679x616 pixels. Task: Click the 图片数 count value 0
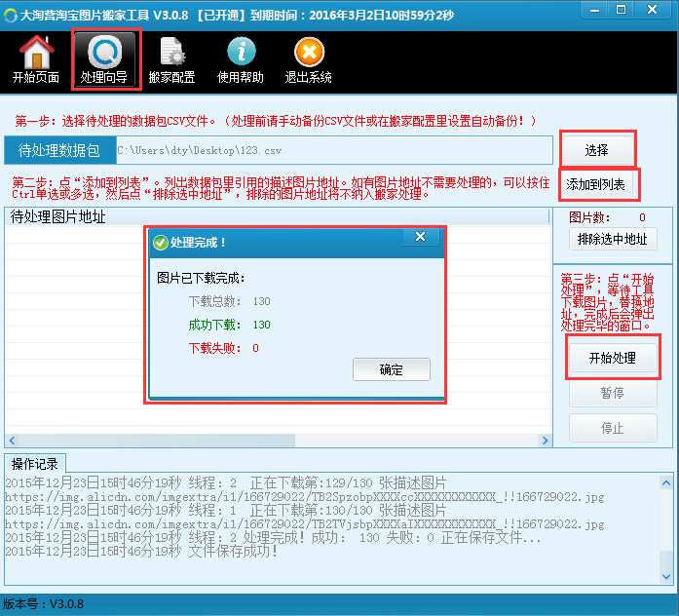[642, 217]
